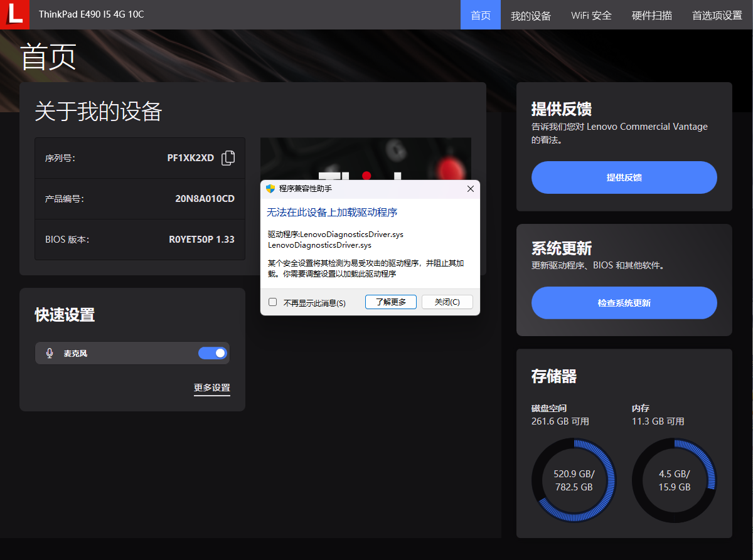Select the BIOS version R0YET50P 1.33
Viewport: 753px width, 560px height.
[x=201, y=240]
